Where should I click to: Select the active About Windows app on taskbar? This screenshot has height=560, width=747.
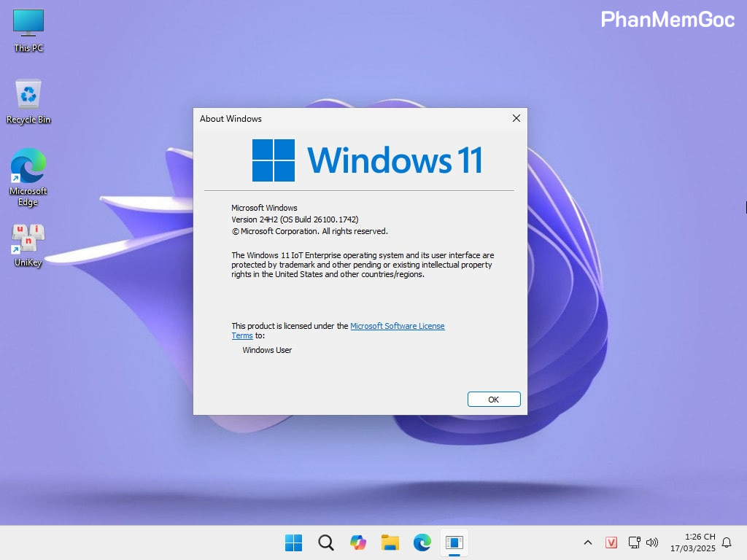[454, 542]
